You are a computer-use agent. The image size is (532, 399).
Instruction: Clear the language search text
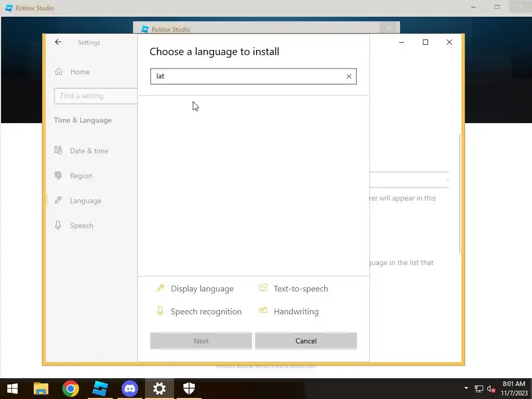(349, 76)
